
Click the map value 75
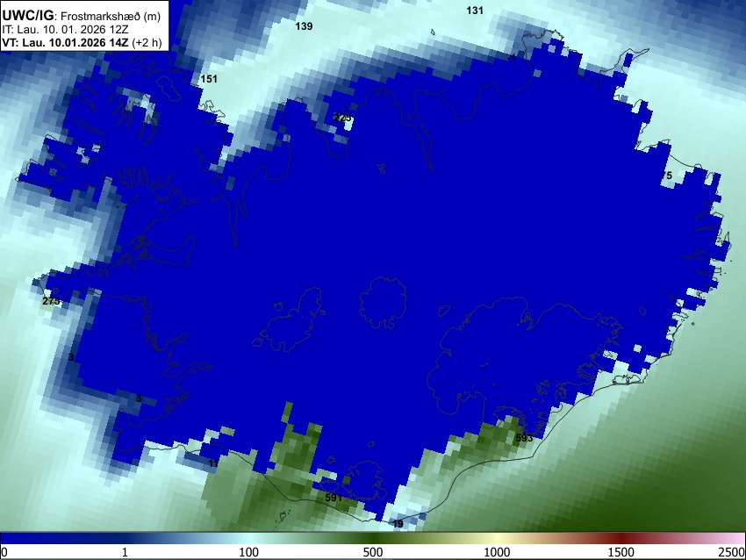(x=666, y=176)
